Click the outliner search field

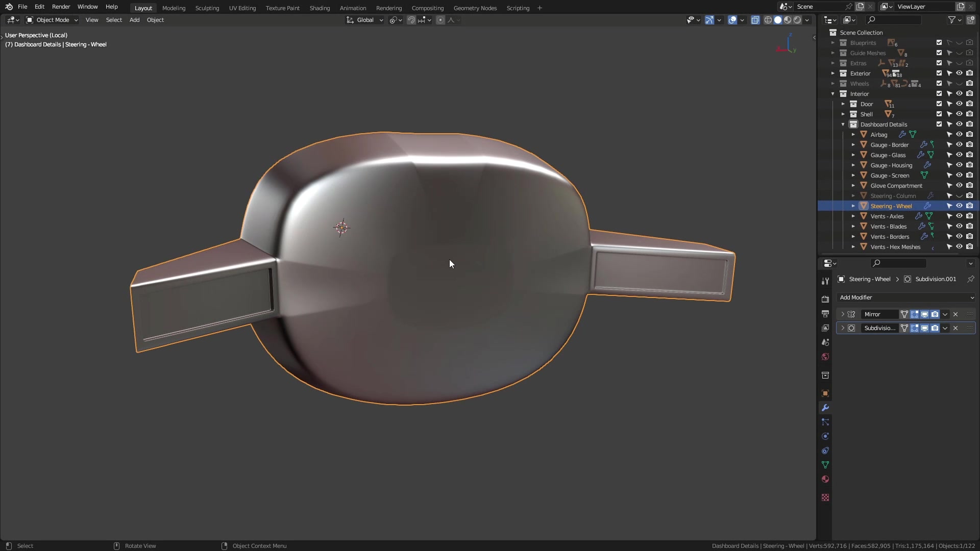(x=894, y=20)
